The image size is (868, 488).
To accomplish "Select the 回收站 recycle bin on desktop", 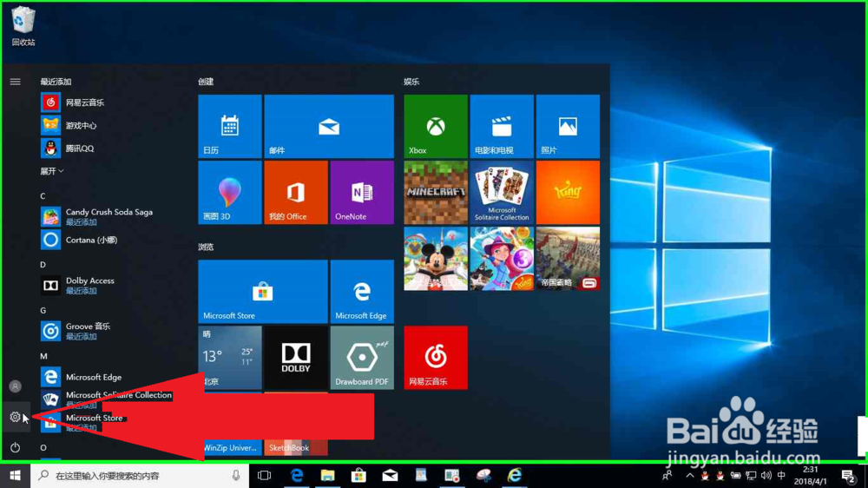I will [x=23, y=26].
